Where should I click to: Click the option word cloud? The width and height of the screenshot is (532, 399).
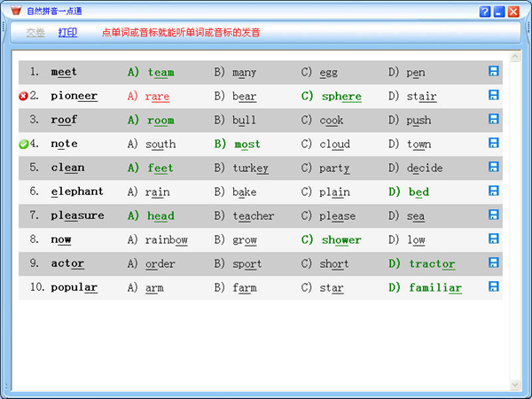click(334, 145)
